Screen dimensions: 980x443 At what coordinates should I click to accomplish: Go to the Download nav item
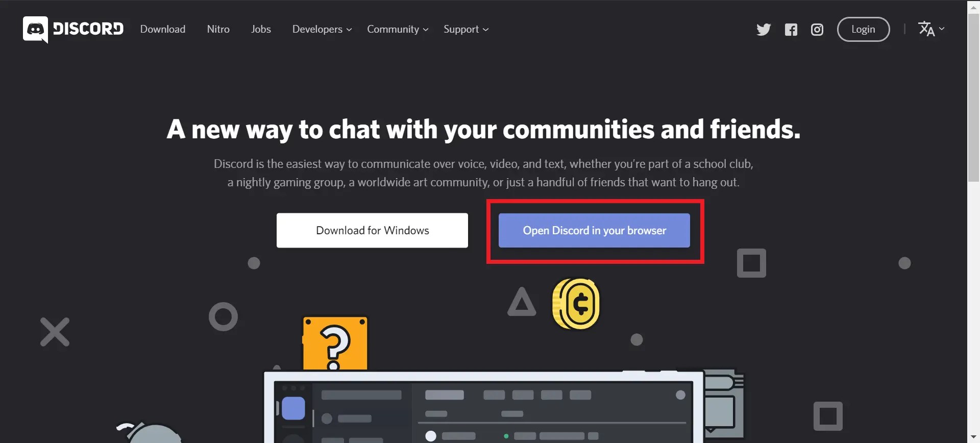(163, 29)
